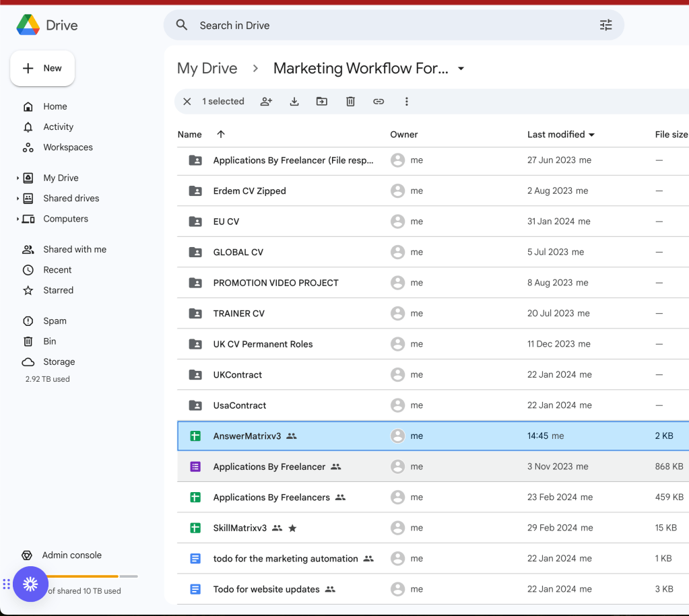Select Computers in the sidebar
The width and height of the screenshot is (689, 616).
[65, 219]
